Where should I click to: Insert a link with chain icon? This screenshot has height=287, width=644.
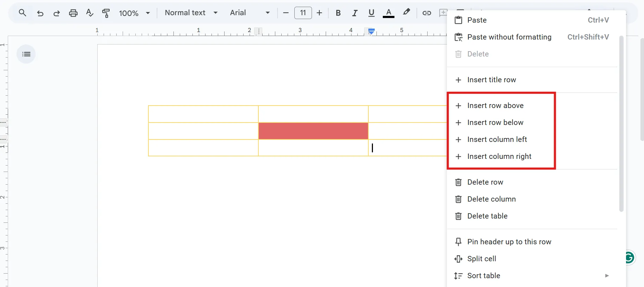coord(427,13)
